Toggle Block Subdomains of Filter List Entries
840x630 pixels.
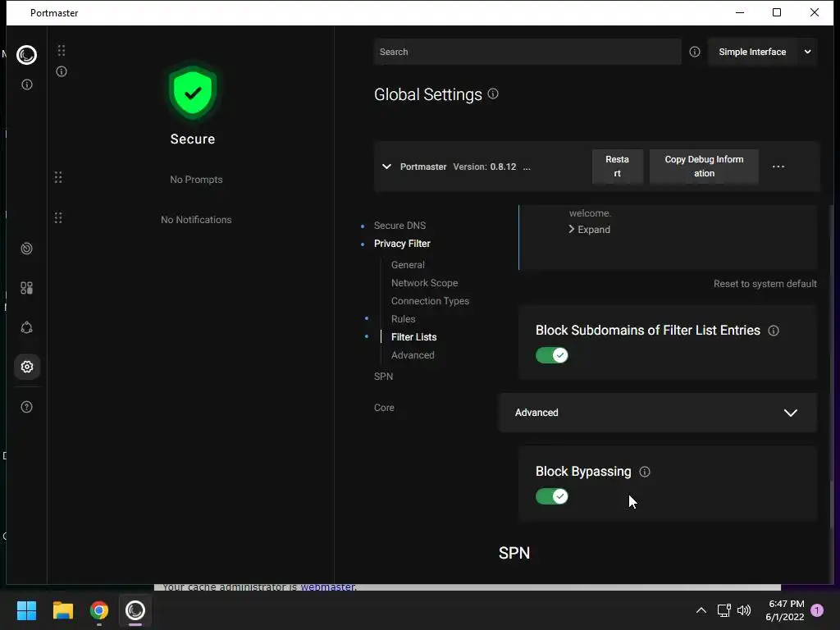pyautogui.click(x=552, y=355)
